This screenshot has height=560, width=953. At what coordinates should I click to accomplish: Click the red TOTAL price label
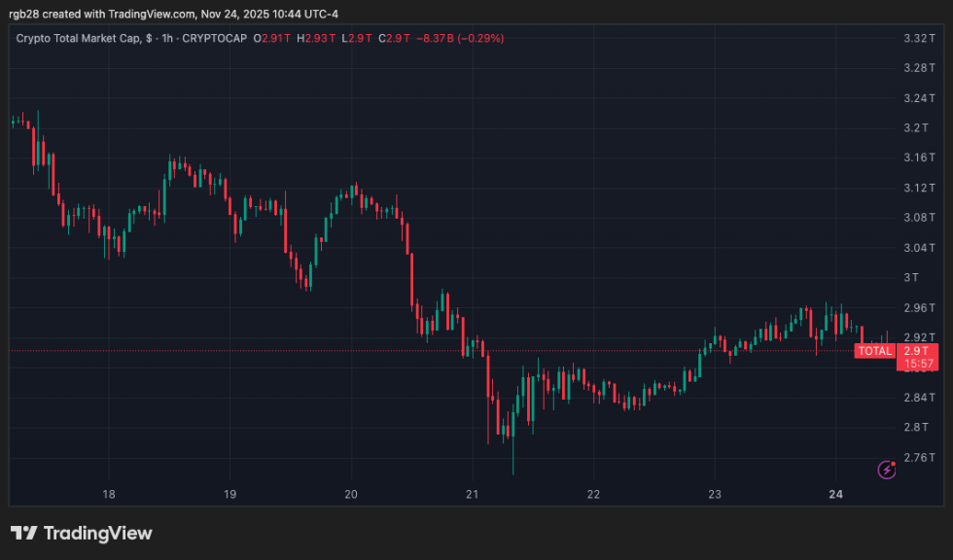point(874,351)
